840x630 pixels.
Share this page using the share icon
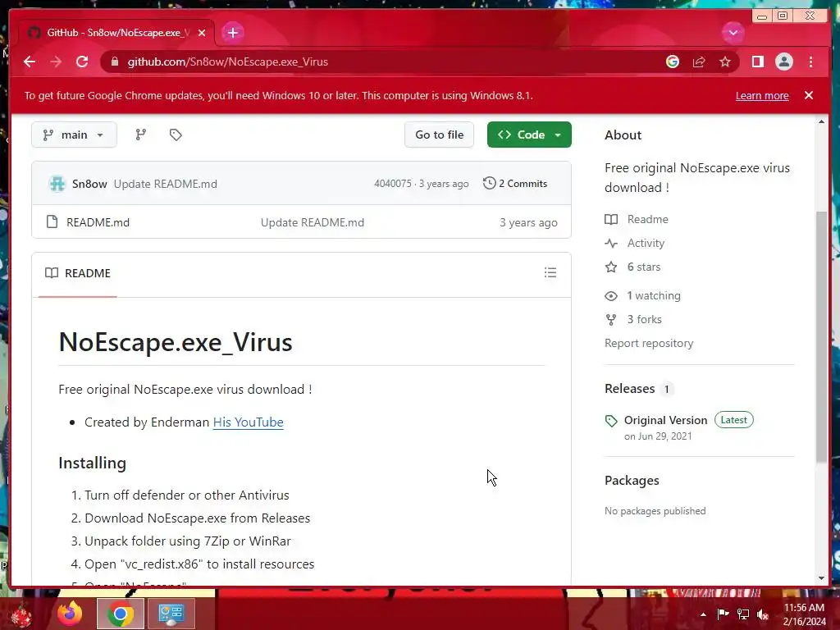[x=699, y=62]
